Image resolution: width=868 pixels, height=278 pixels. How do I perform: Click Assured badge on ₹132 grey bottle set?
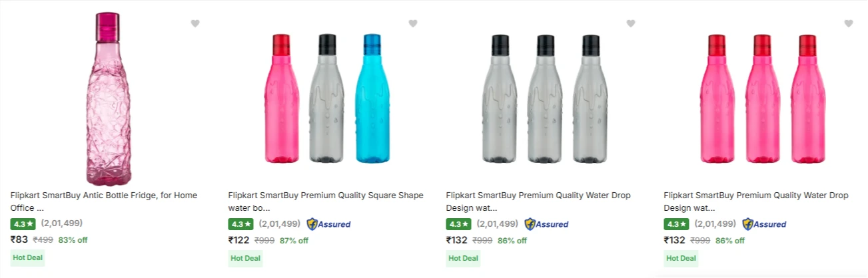(x=546, y=224)
